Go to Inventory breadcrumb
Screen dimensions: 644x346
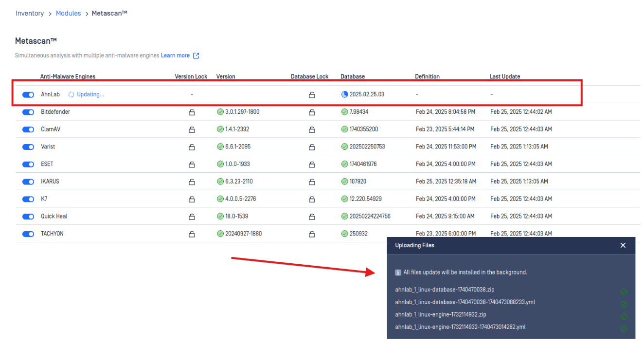(x=30, y=13)
